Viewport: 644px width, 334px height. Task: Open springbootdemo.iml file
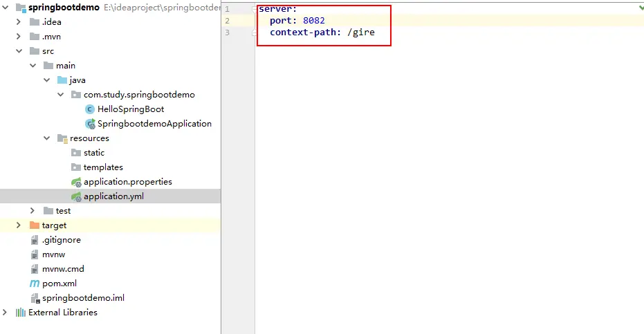click(x=83, y=298)
